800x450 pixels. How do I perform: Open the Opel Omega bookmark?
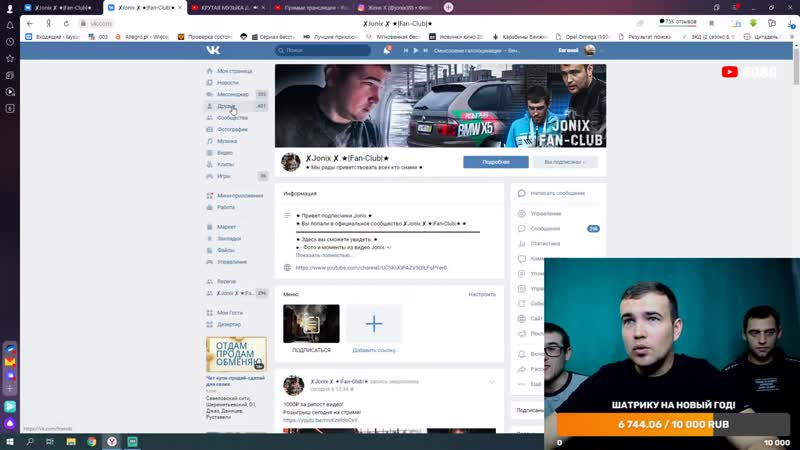pyautogui.click(x=582, y=37)
